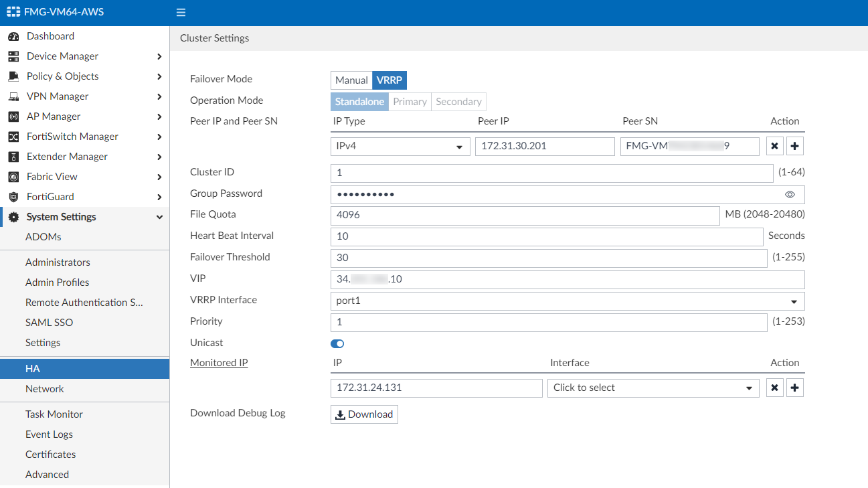Open the Monitored IP link
This screenshot has height=488, width=868.
pos(219,362)
